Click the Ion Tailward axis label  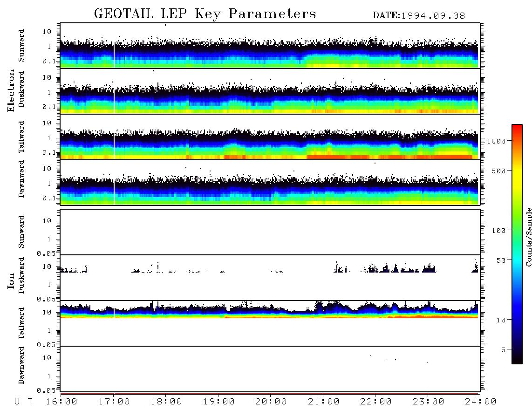[x=21, y=323]
